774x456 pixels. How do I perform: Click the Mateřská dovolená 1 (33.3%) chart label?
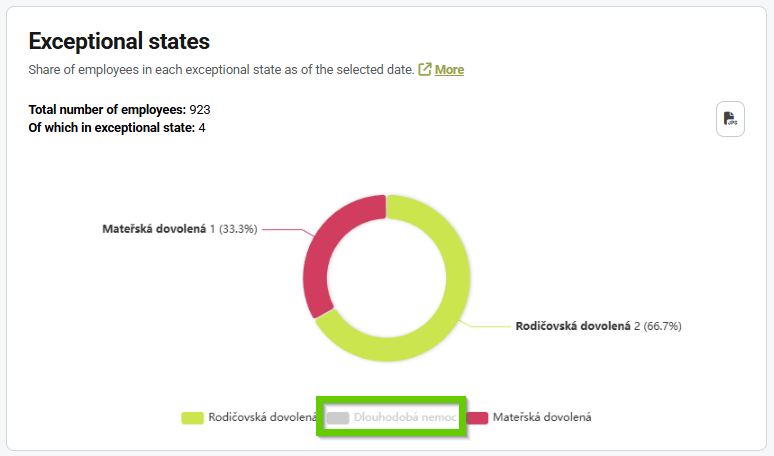click(179, 229)
